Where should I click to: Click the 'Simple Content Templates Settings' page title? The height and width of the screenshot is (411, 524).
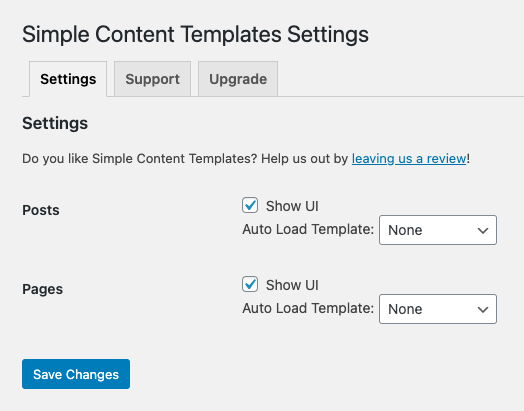[x=195, y=34]
